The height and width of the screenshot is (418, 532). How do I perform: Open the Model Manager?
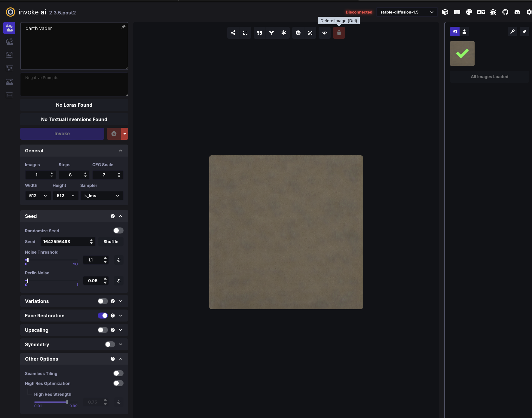pos(445,12)
